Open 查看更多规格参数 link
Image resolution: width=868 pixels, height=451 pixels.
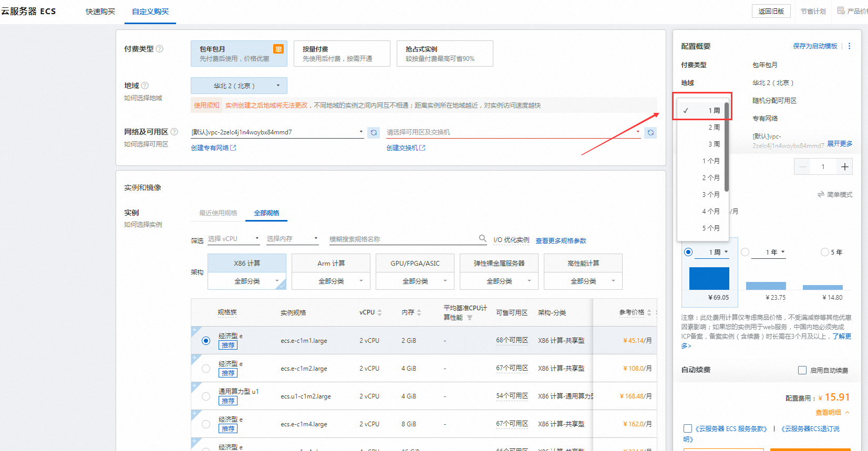pyautogui.click(x=561, y=240)
